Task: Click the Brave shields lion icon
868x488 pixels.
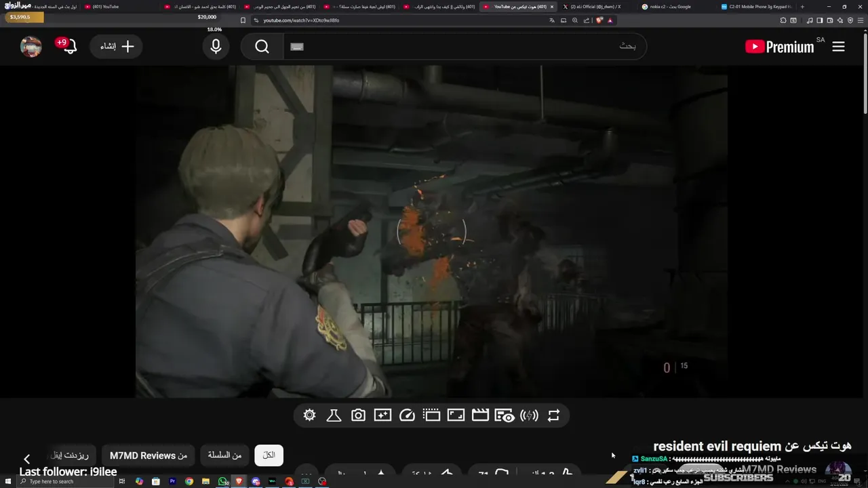Action: [599, 20]
